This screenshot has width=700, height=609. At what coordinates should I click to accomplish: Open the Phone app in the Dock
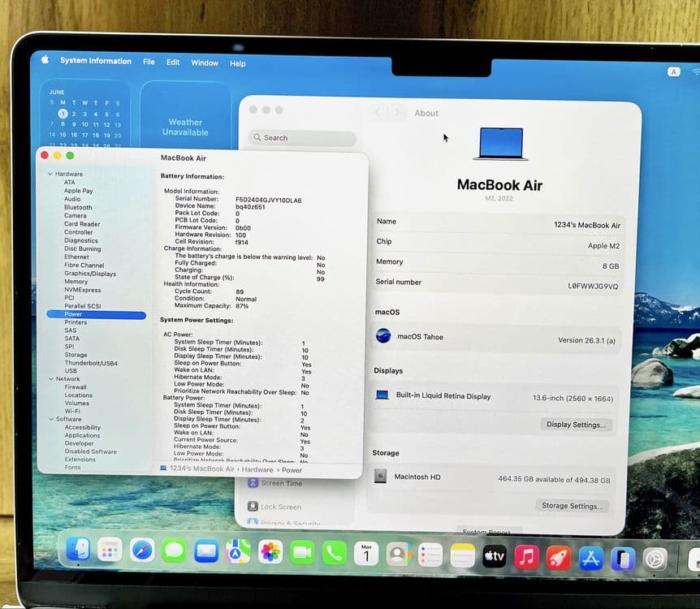pyautogui.click(x=335, y=554)
